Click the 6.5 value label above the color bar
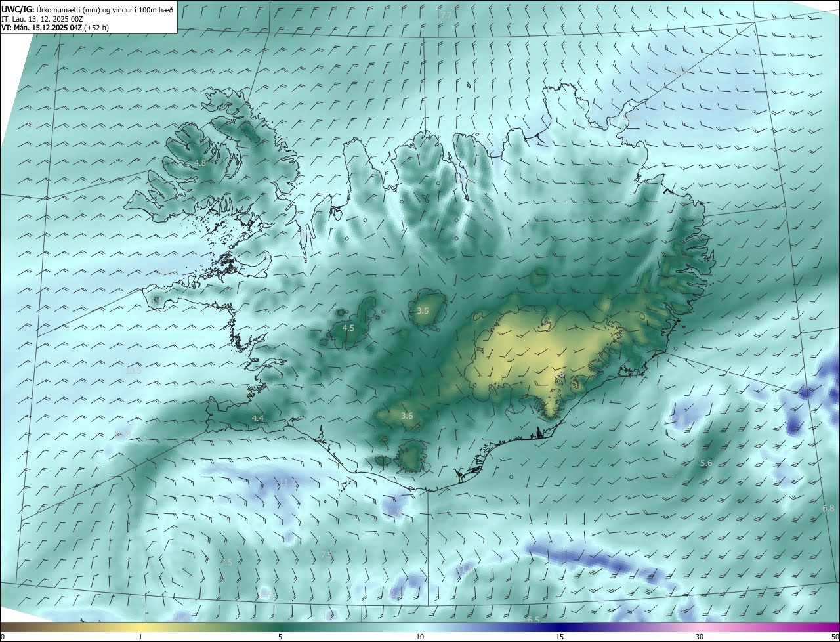 pos(534,620)
